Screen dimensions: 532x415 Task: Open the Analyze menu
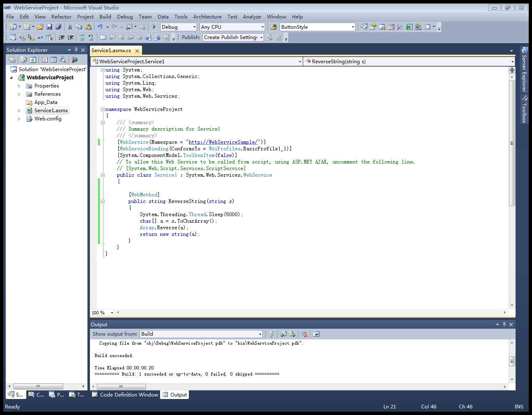pos(252,16)
